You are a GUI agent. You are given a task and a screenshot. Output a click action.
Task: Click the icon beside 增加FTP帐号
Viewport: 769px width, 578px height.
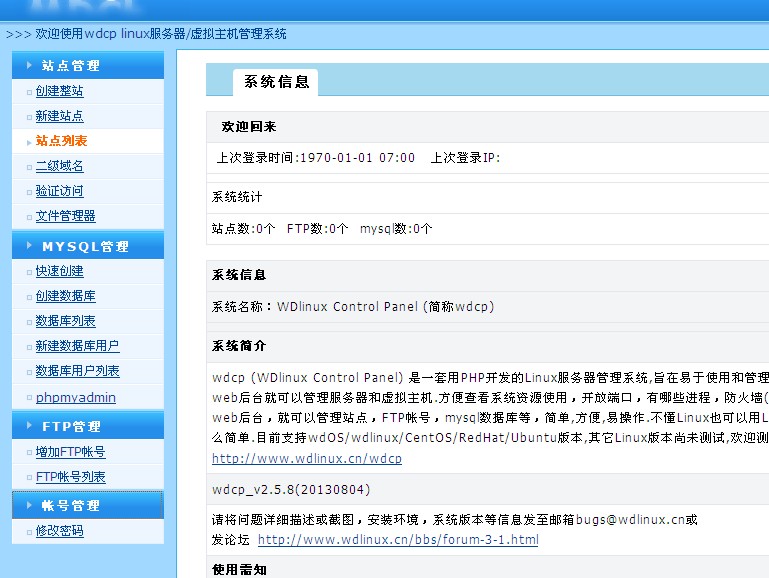[x=27, y=453]
